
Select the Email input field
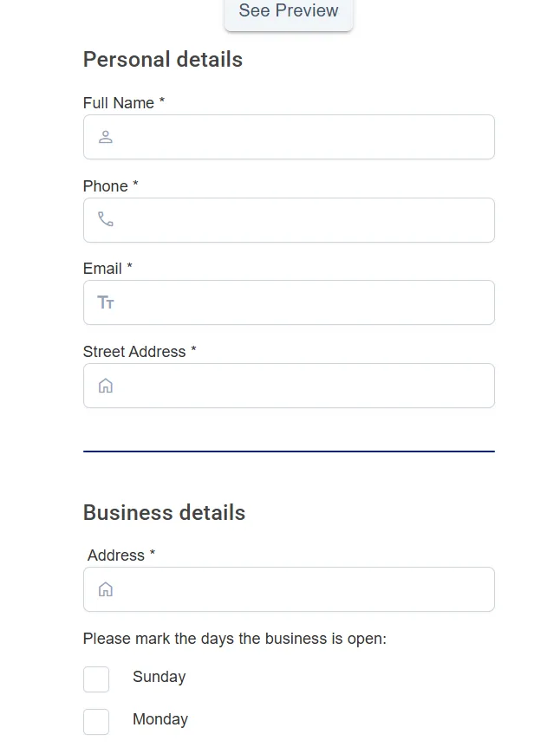click(289, 302)
